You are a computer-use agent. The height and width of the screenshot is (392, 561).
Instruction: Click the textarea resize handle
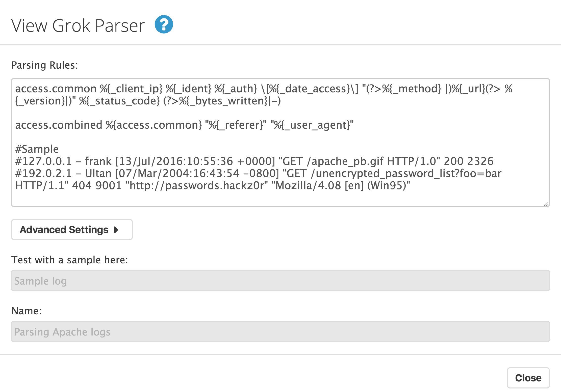tap(546, 204)
